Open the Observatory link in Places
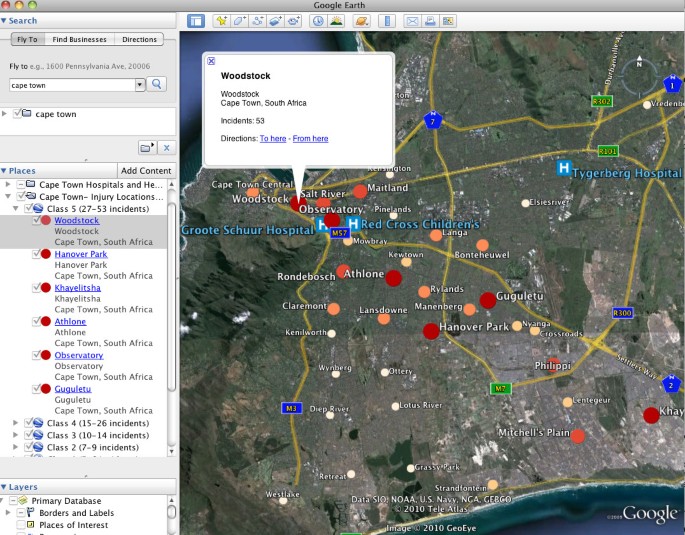 pyautogui.click(x=79, y=355)
